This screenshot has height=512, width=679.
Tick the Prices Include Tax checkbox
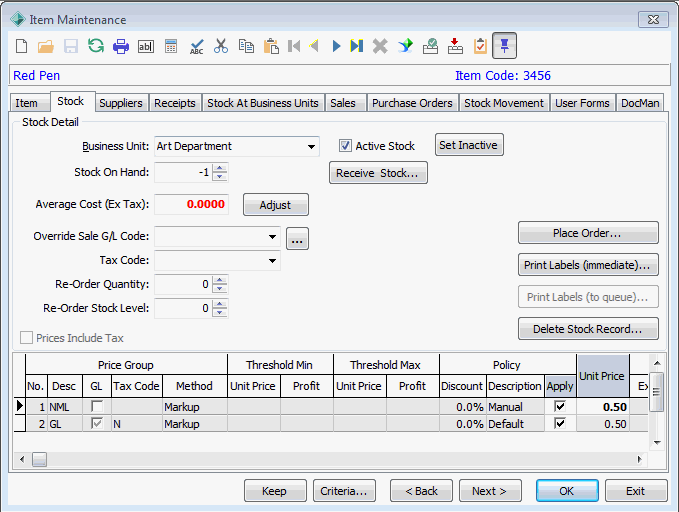(x=26, y=337)
